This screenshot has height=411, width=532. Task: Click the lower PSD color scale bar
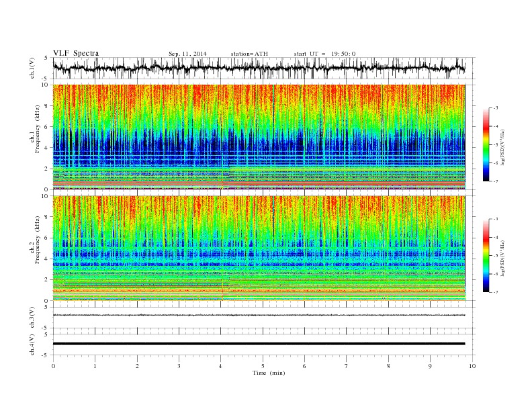tap(486, 256)
